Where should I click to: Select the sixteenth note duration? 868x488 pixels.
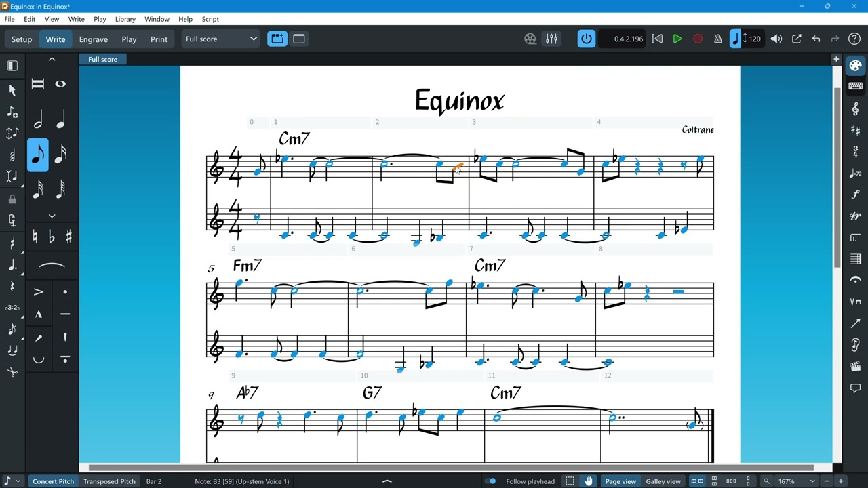[x=60, y=155]
